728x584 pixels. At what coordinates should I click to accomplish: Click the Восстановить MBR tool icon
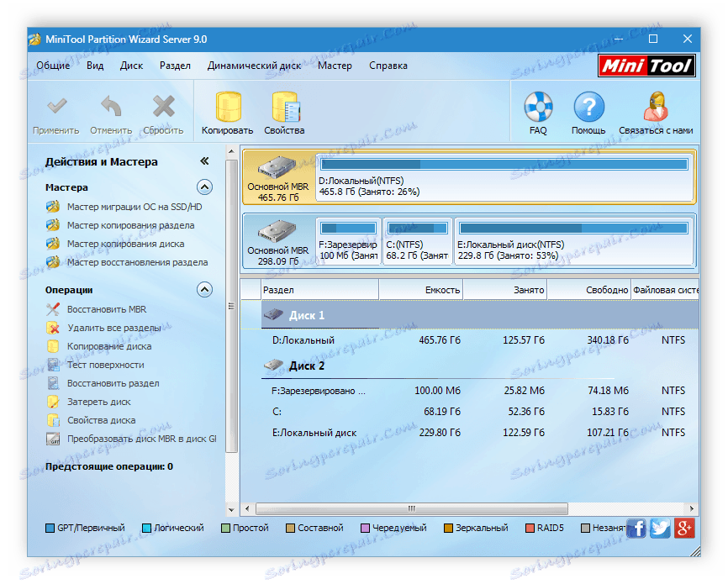[53, 309]
